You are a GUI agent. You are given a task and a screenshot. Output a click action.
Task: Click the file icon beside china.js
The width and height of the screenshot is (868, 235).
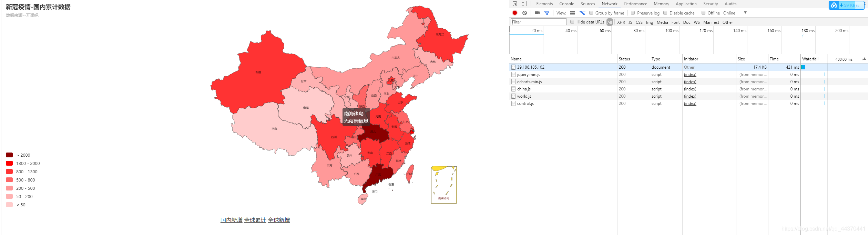513,89
